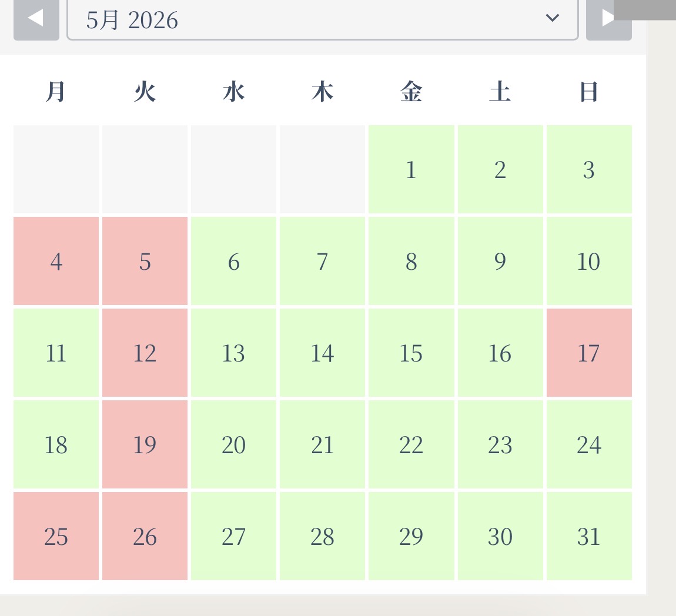
Task: Go to next month with right arrow
Action: click(608, 20)
